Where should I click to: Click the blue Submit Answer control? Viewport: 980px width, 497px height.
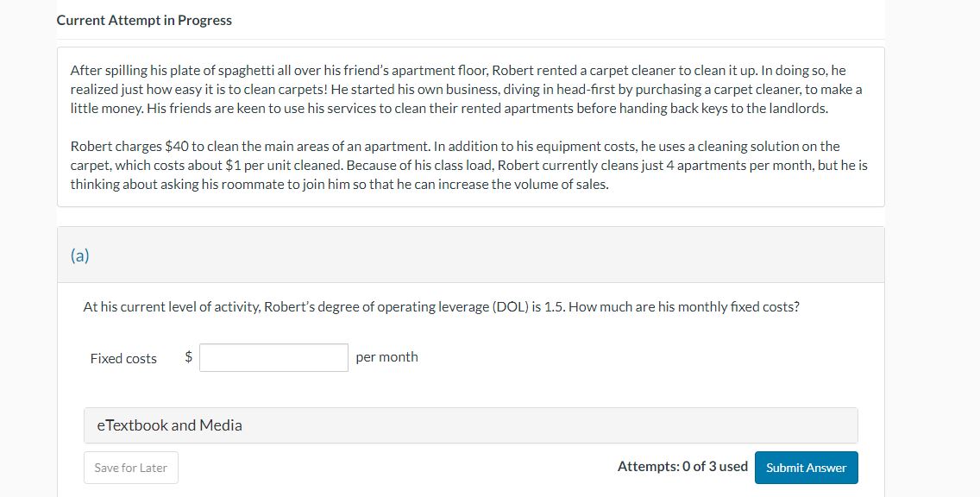click(806, 467)
